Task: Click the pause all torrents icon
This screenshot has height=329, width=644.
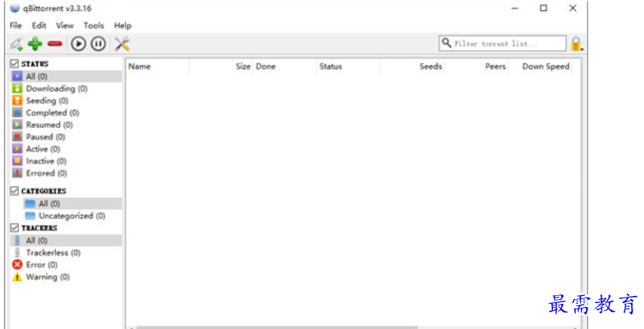Action: pyautogui.click(x=98, y=43)
